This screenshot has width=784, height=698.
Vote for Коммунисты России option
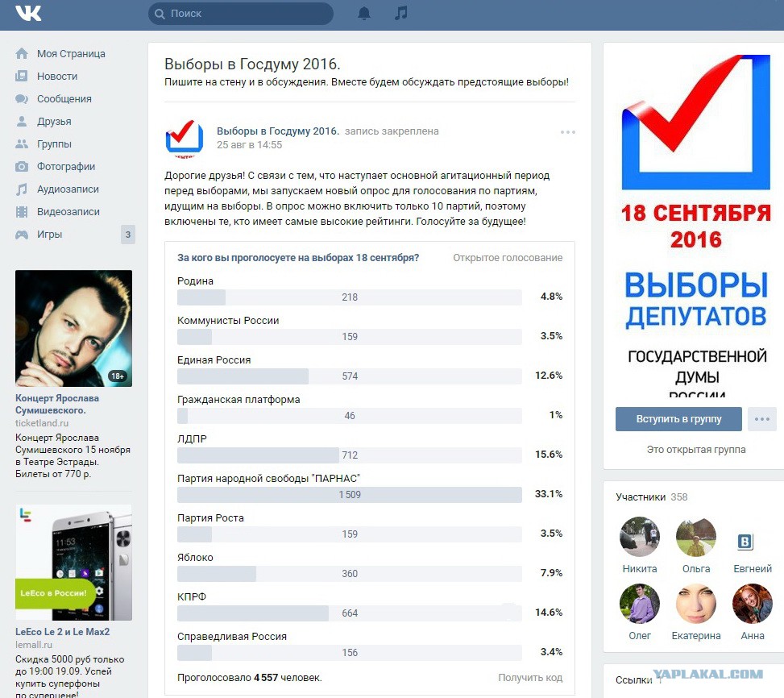click(x=350, y=336)
